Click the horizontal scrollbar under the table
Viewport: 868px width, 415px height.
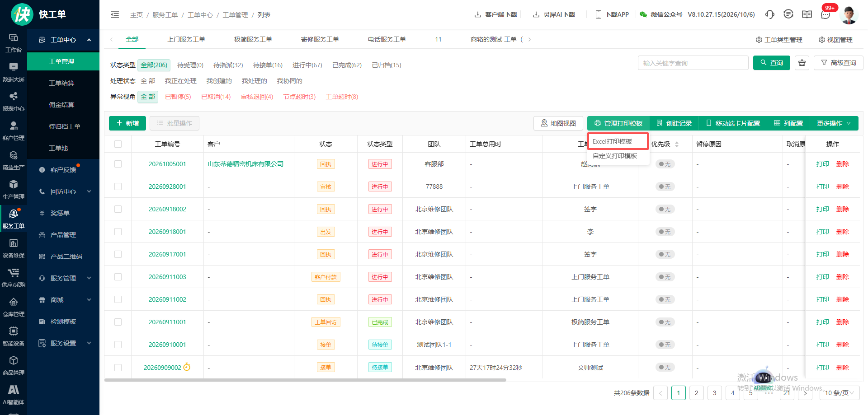coord(305,380)
